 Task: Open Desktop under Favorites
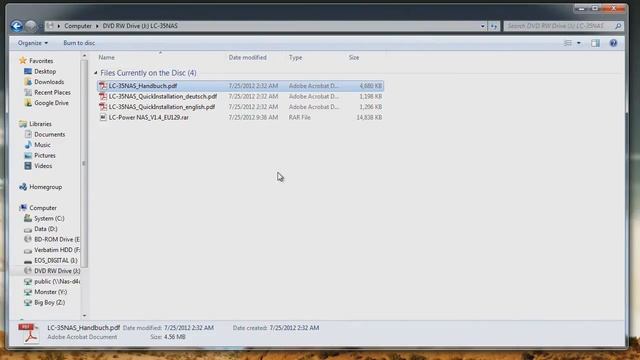[45, 71]
